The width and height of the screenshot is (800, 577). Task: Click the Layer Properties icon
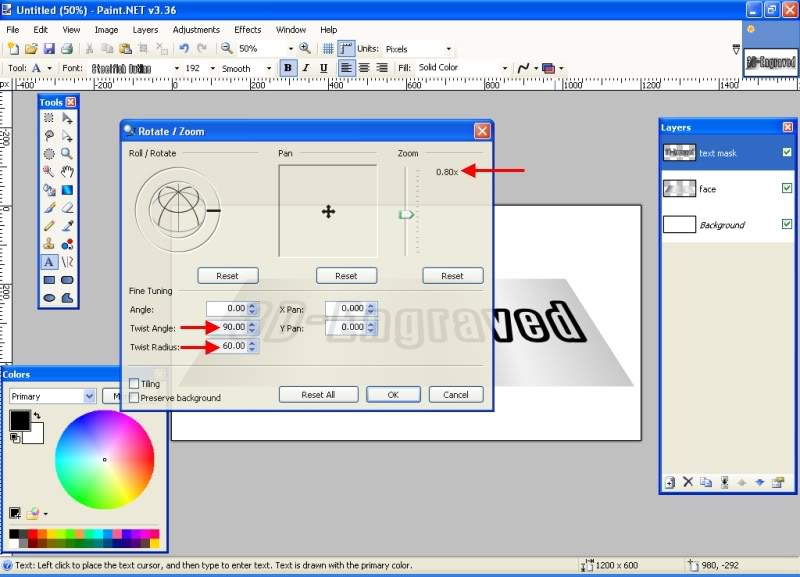coord(777,483)
